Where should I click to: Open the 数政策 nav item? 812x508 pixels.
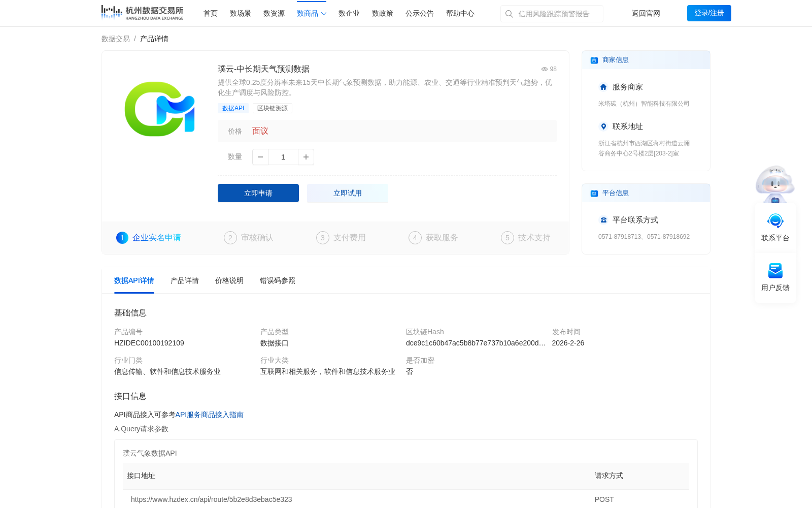pos(383,14)
